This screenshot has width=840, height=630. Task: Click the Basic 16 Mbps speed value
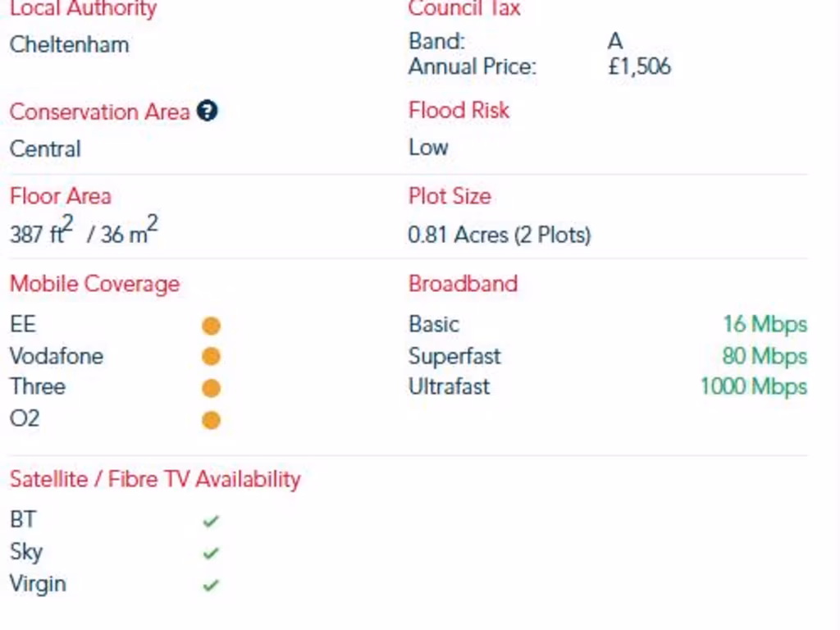765,324
